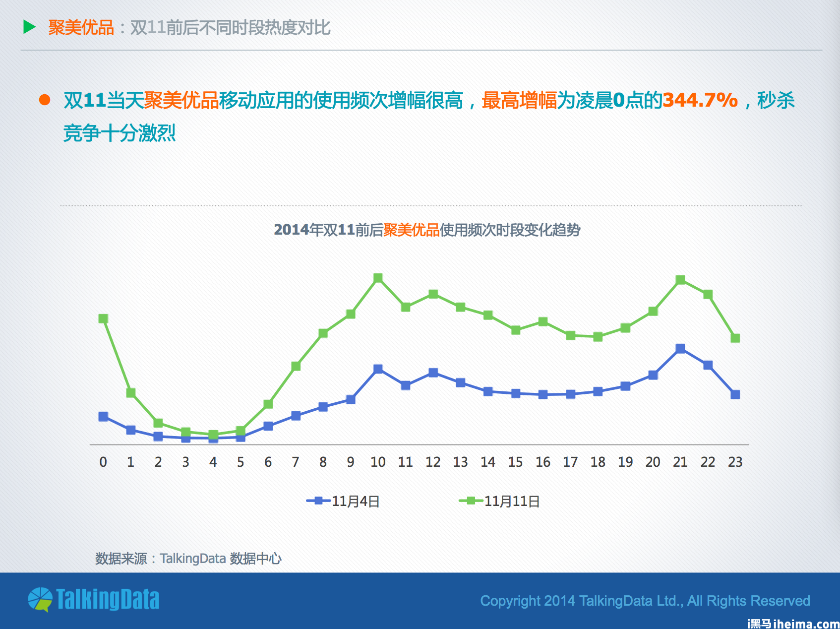The image size is (840, 629).
Task: Click the blue data point at hour 12
Action: coord(433,373)
